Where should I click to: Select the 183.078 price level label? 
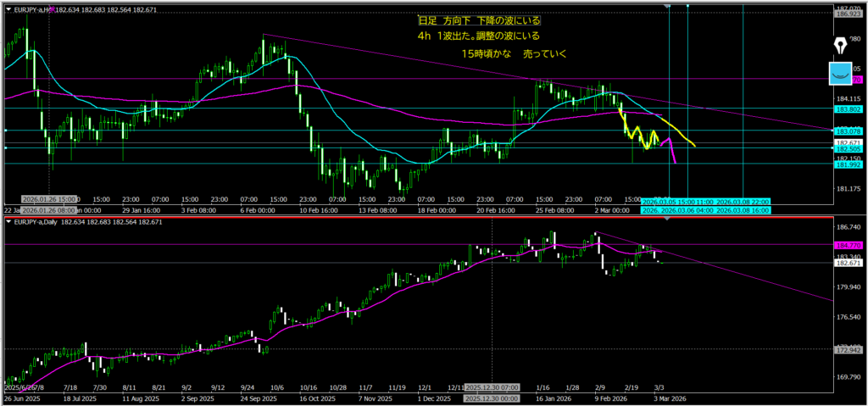click(x=849, y=131)
